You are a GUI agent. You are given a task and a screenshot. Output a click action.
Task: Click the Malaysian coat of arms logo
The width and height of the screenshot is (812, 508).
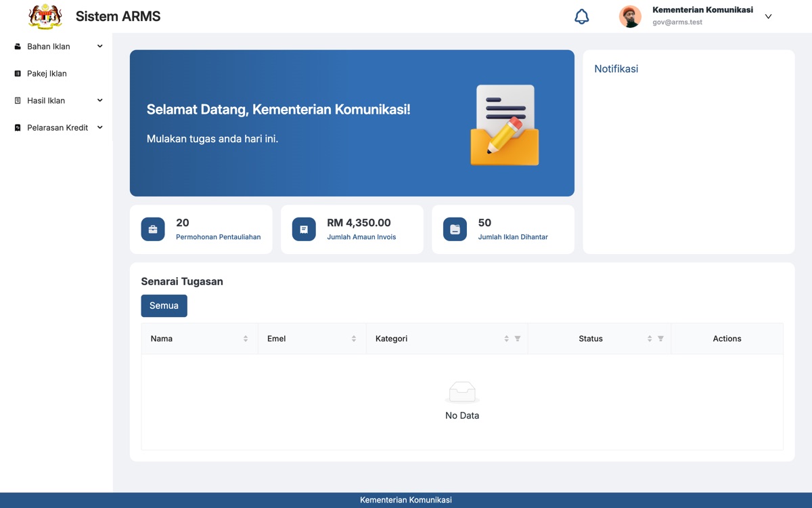pyautogui.click(x=45, y=16)
